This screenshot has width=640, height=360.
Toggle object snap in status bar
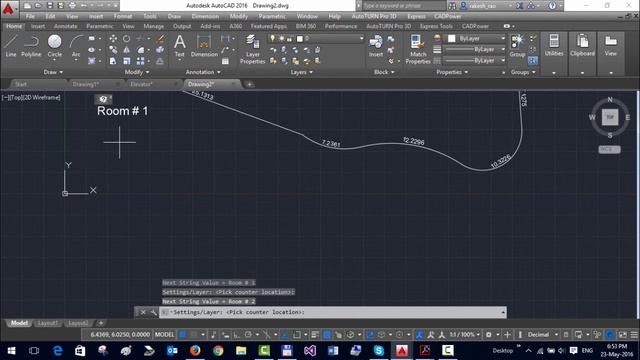297,335
